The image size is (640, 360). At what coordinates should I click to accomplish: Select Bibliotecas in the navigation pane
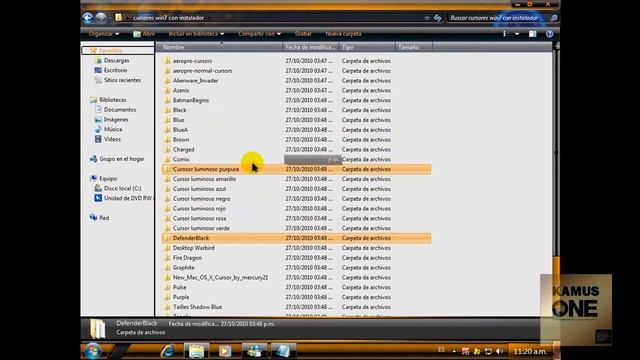(x=113, y=100)
